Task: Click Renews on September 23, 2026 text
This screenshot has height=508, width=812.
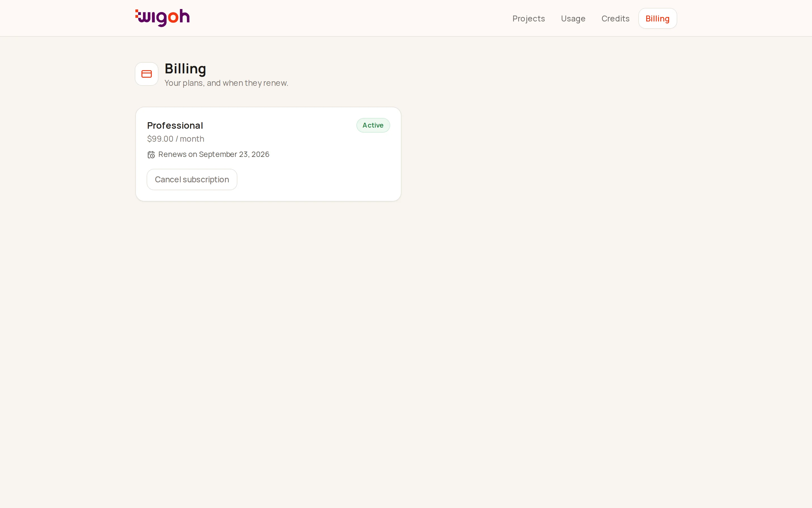Action: [x=214, y=154]
